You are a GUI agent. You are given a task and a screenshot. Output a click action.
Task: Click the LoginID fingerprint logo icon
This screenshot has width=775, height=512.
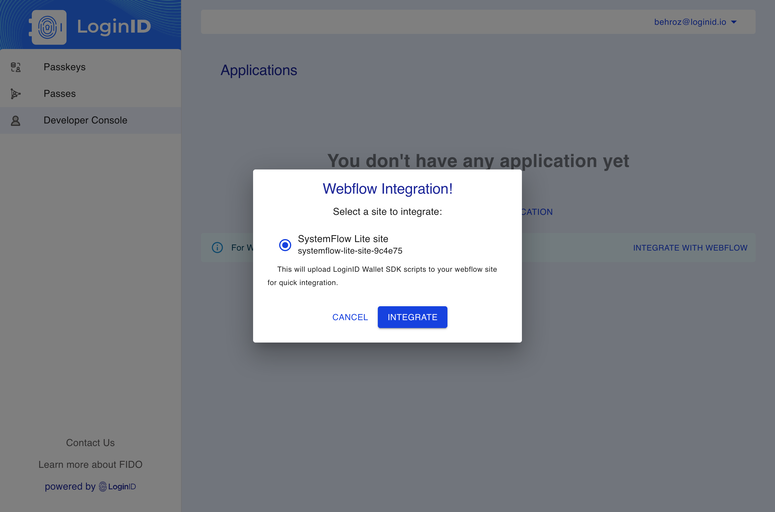tap(48, 27)
